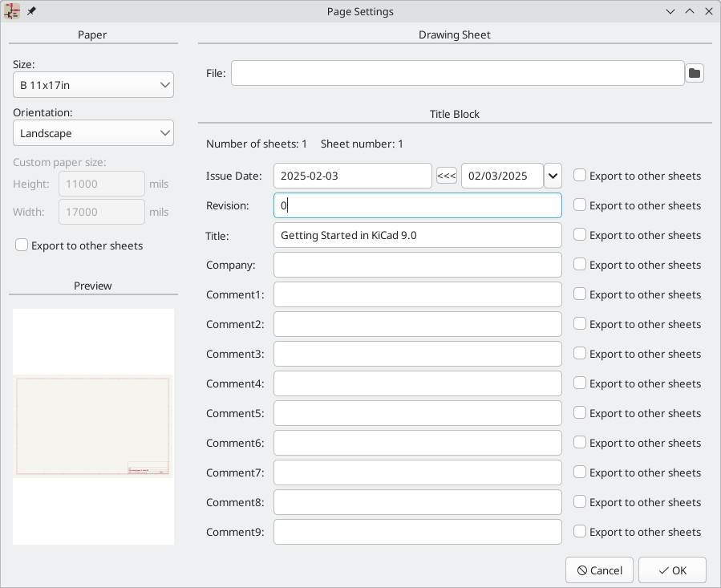Image resolution: width=721 pixels, height=588 pixels.
Task: Click the "Sheet number: 1" text
Action: [x=362, y=144]
